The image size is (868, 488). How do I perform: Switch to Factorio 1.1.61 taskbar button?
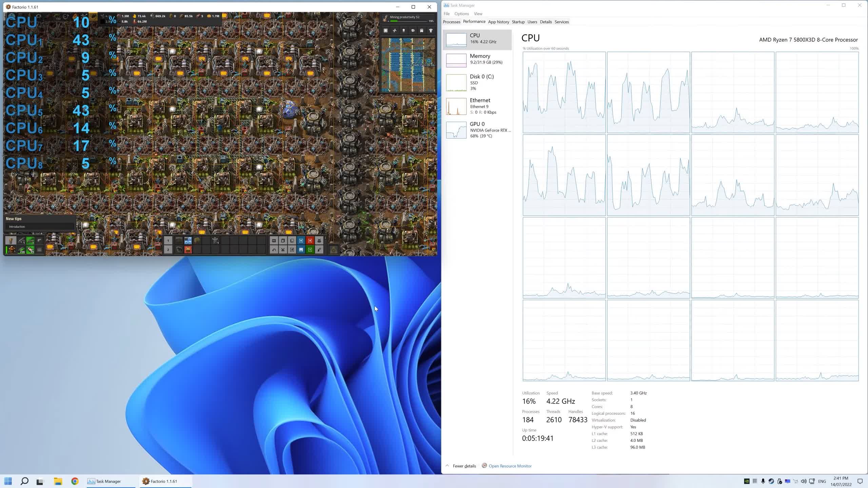tap(165, 481)
